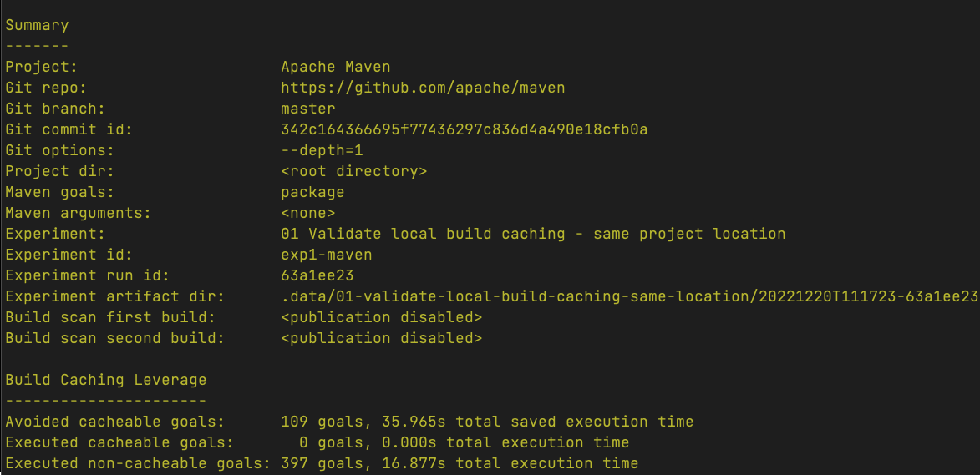980x475 pixels.
Task: Click '109 goals, 35.965s total saved execution time'
Action: pyautogui.click(x=488, y=422)
